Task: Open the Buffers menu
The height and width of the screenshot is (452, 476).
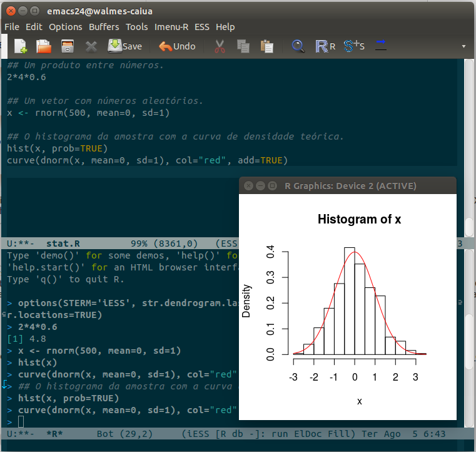Action: [x=104, y=27]
